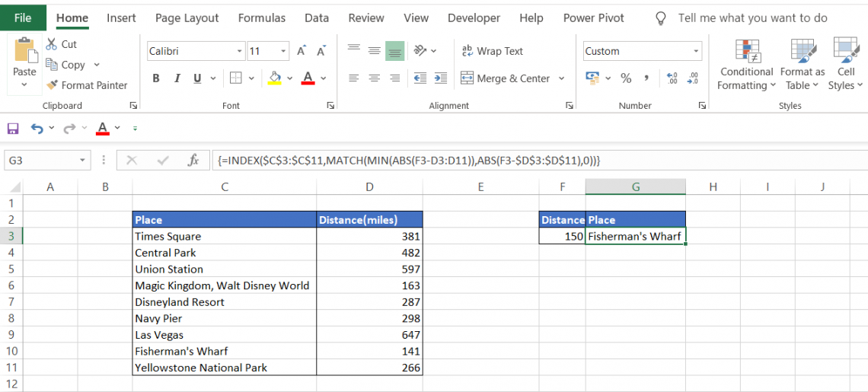Expand the Name Box dropdown arrow
Viewport: 868px width, 392px height.
[x=83, y=161]
